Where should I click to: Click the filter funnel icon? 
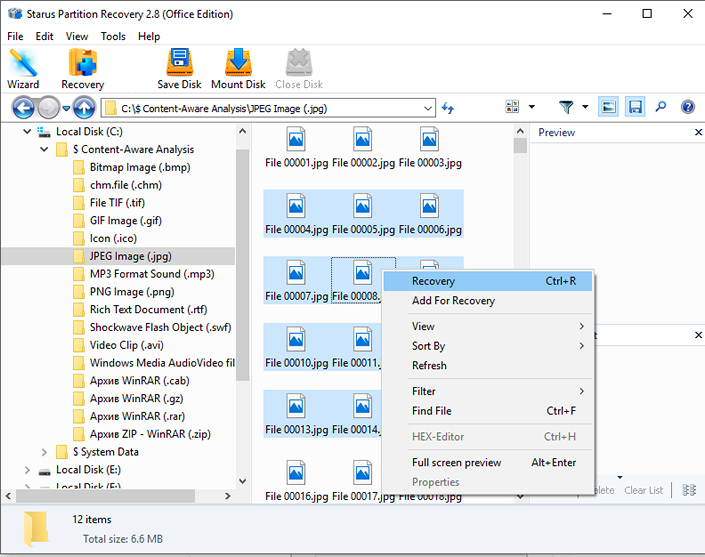click(x=566, y=107)
